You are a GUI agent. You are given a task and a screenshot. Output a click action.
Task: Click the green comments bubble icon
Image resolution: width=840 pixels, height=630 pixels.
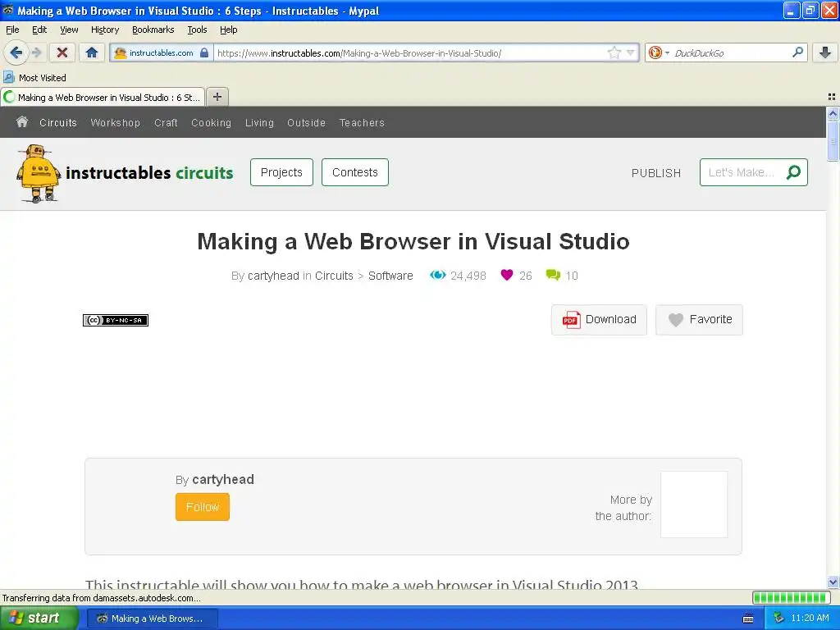coord(553,275)
